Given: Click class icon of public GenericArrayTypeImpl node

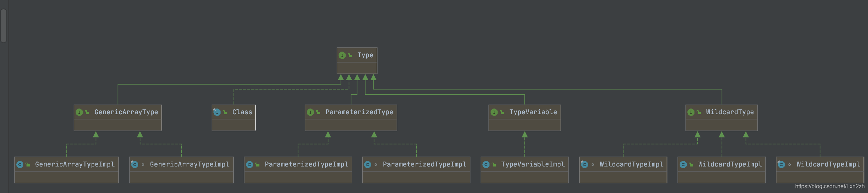Looking at the screenshot, I should point(20,164).
